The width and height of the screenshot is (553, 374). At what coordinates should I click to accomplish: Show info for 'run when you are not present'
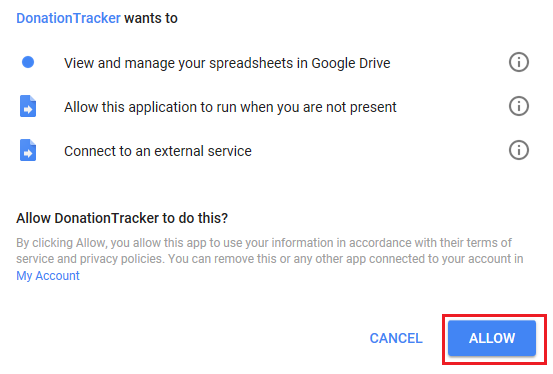[x=518, y=106]
